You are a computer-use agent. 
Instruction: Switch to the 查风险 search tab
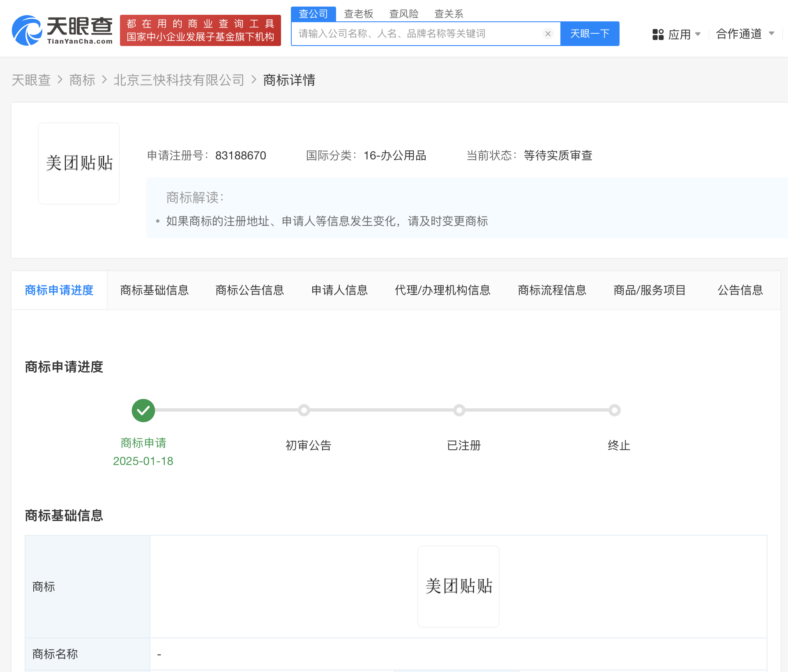point(403,14)
